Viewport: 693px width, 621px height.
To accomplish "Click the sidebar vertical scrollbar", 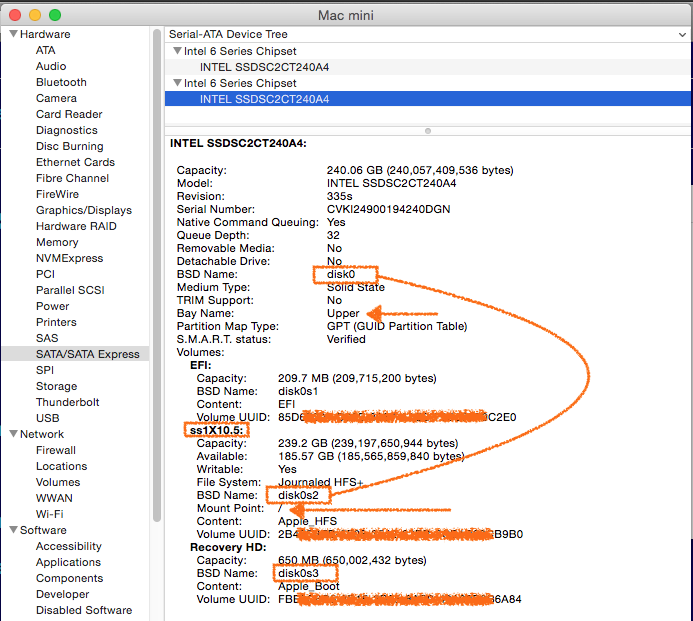I will tap(157, 300).
